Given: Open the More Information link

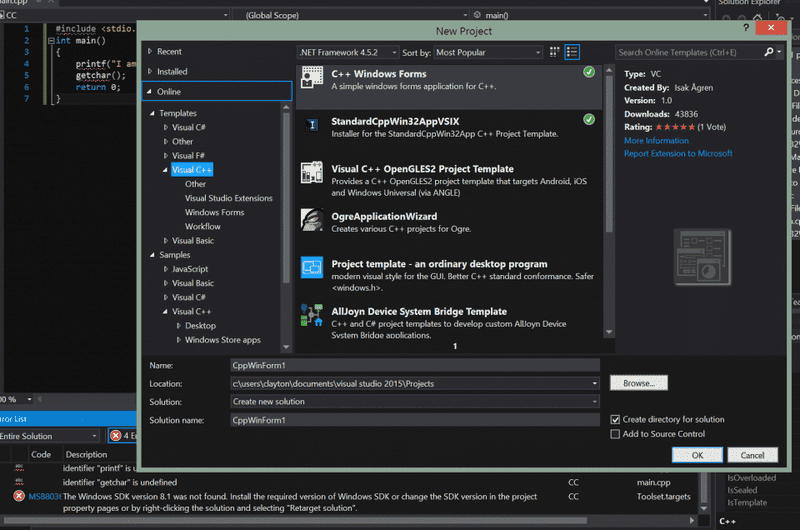Looking at the screenshot, I should [656, 141].
